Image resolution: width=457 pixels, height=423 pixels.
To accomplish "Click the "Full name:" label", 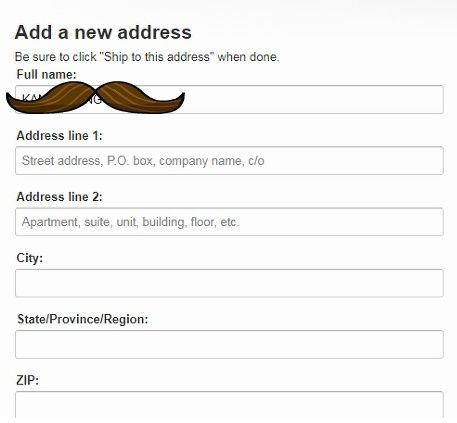I will (x=46, y=74).
